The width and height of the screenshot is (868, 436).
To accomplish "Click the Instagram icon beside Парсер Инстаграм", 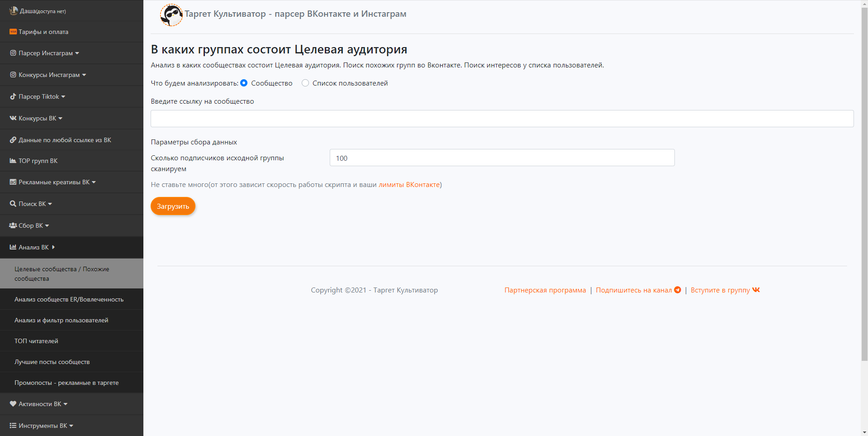I will [x=13, y=53].
